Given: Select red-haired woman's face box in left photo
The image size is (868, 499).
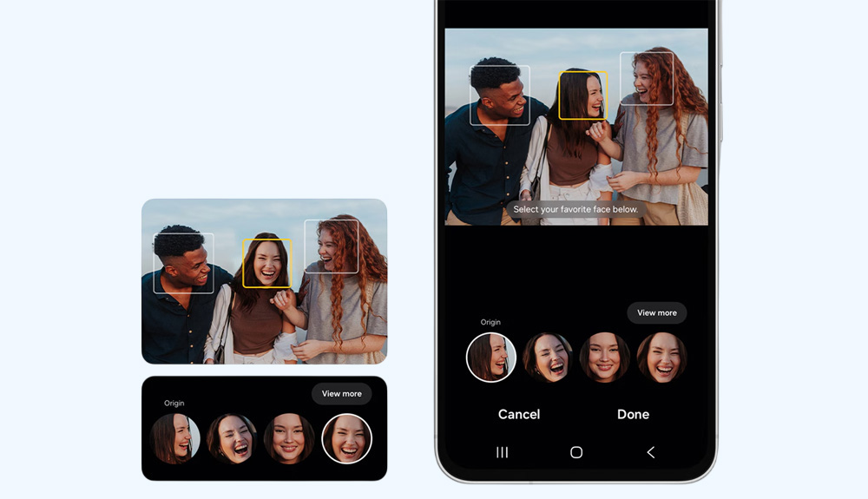Looking at the screenshot, I should (x=332, y=246).
